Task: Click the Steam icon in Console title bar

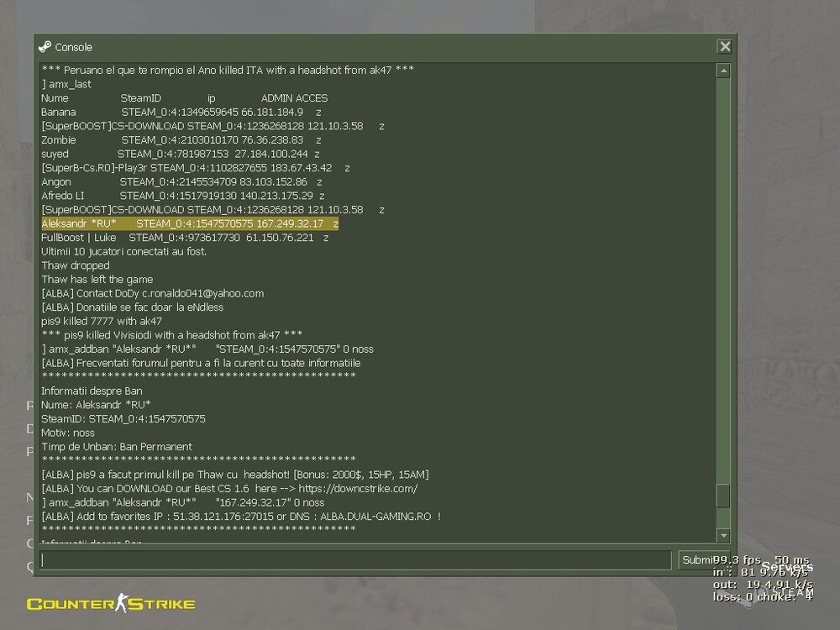Action: coord(45,47)
